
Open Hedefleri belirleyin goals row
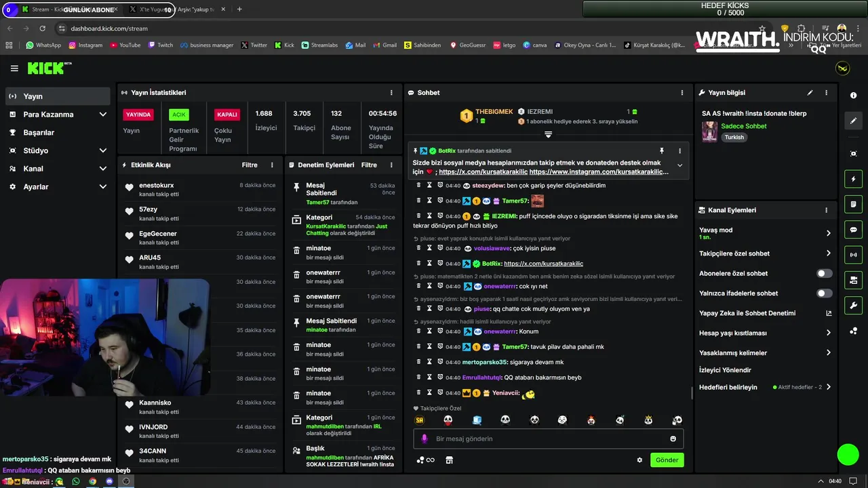coord(765,388)
